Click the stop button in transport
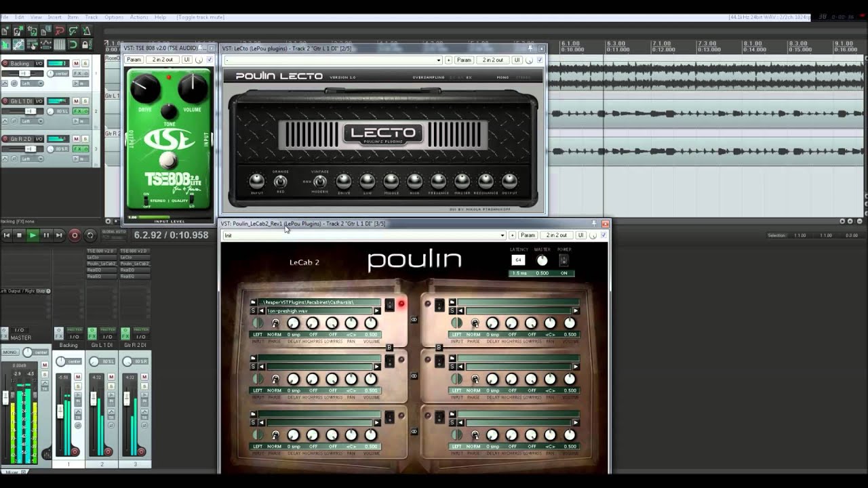 19,235
